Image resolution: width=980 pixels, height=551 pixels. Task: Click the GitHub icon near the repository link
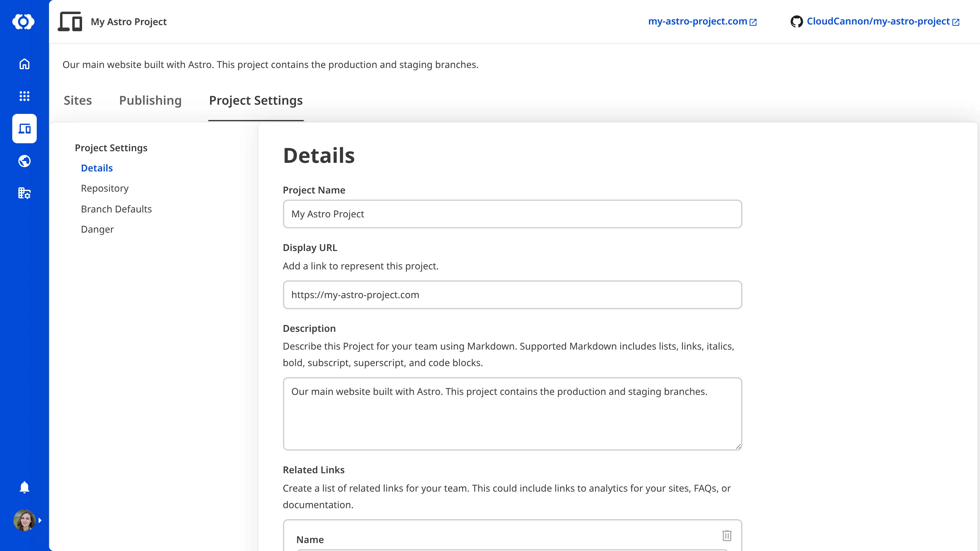pos(798,22)
